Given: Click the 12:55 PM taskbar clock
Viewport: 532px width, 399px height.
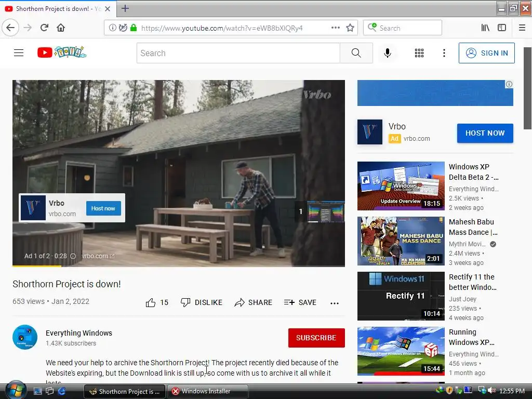Looking at the screenshot, I should tap(512, 391).
